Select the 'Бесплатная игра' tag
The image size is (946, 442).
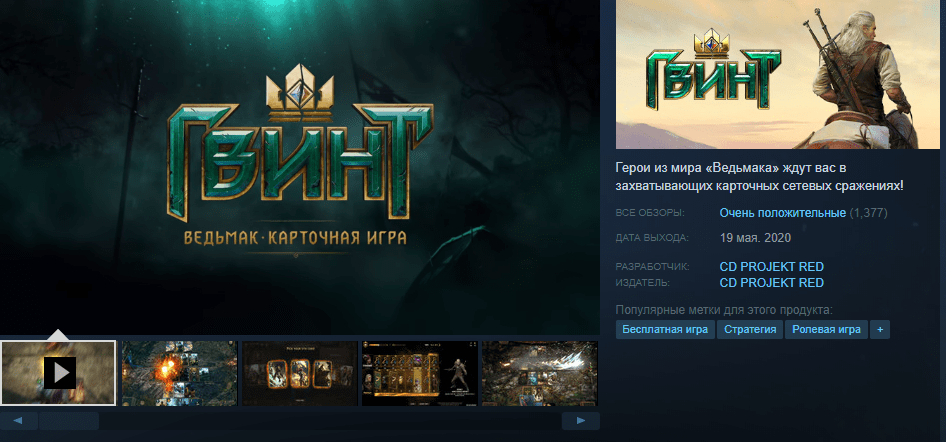click(x=665, y=330)
